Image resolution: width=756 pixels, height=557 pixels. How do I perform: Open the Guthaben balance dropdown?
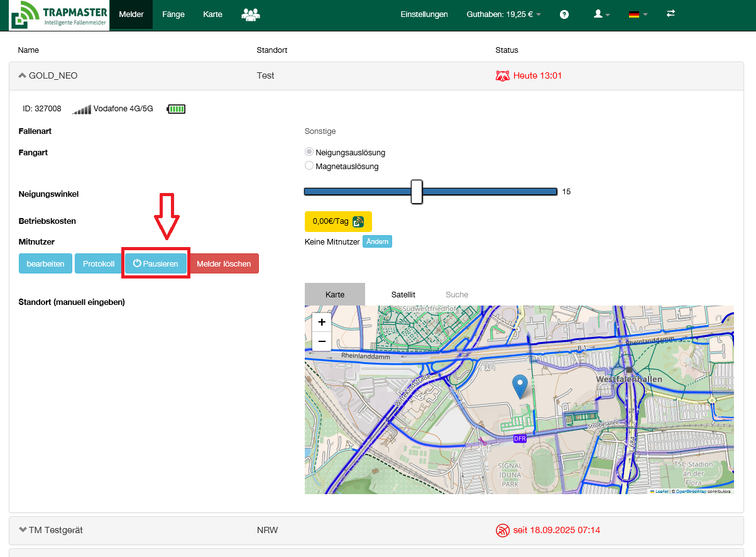tap(503, 14)
